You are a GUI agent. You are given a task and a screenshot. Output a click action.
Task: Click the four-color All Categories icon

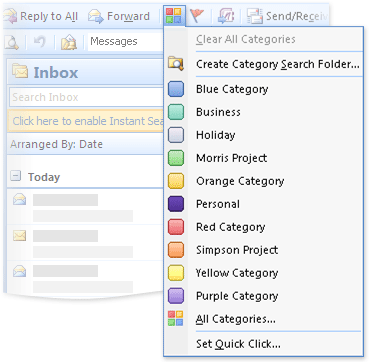pos(176,318)
